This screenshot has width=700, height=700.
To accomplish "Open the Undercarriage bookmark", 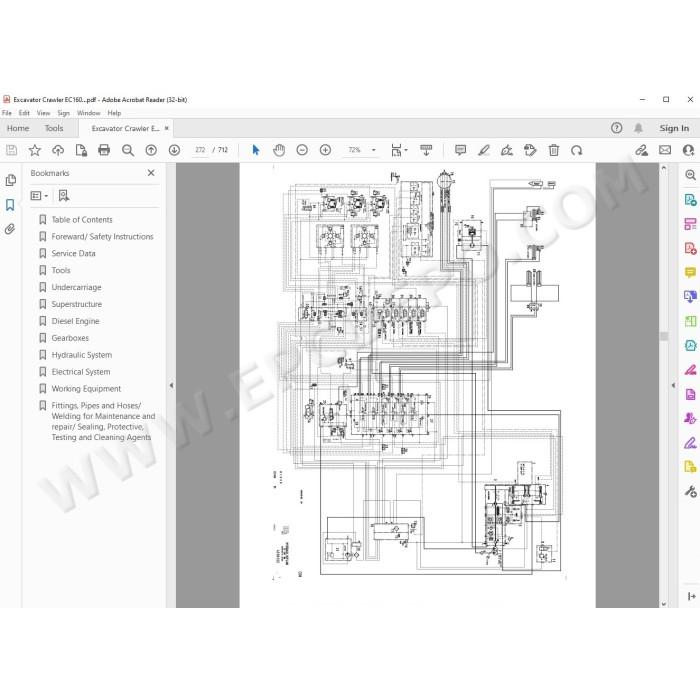I will click(x=76, y=287).
